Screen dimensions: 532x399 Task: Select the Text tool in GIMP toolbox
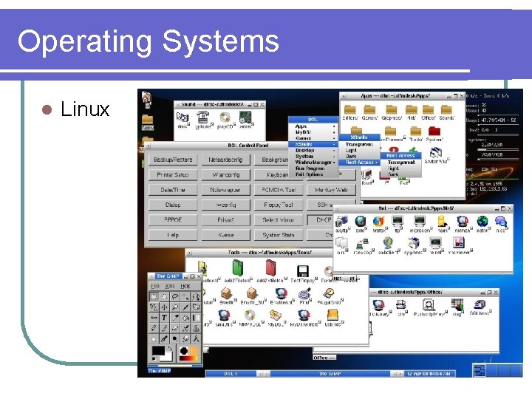(x=165, y=318)
